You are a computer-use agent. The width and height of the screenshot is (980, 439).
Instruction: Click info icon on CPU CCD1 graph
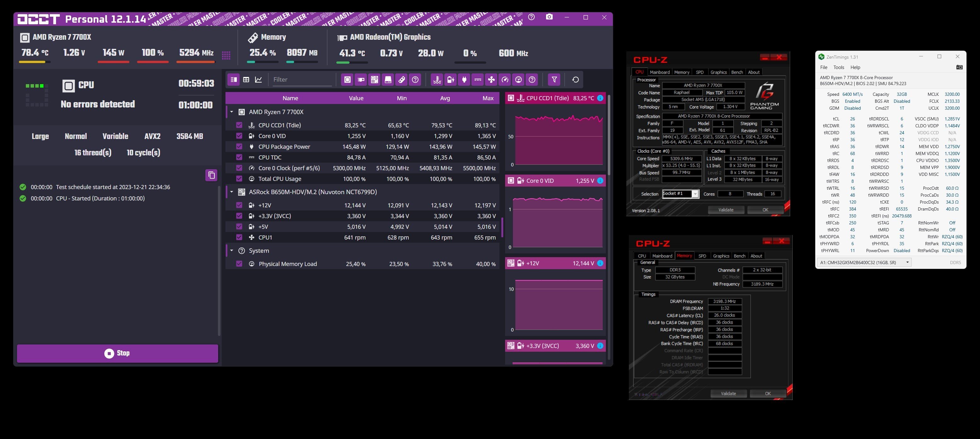coord(600,98)
